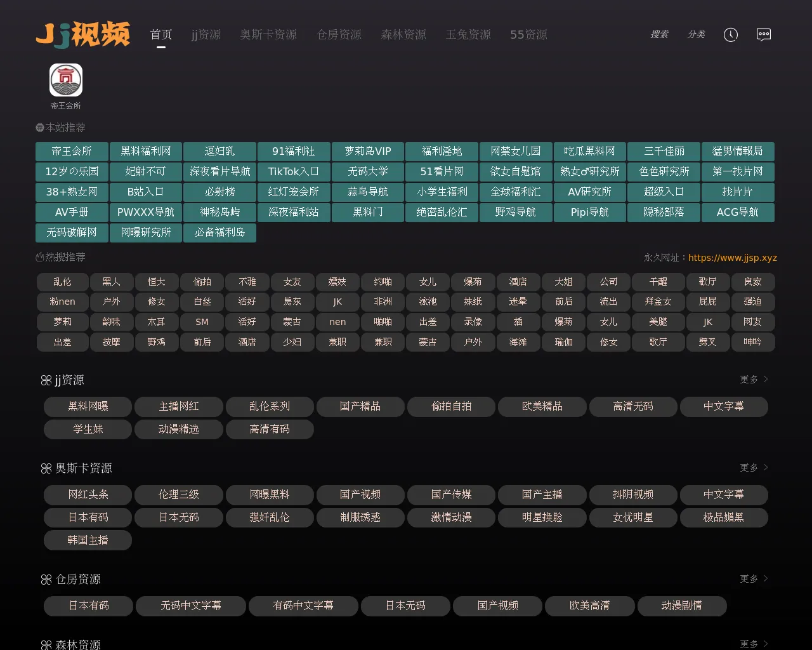Select the 森林资源 navigation tab

coord(403,35)
